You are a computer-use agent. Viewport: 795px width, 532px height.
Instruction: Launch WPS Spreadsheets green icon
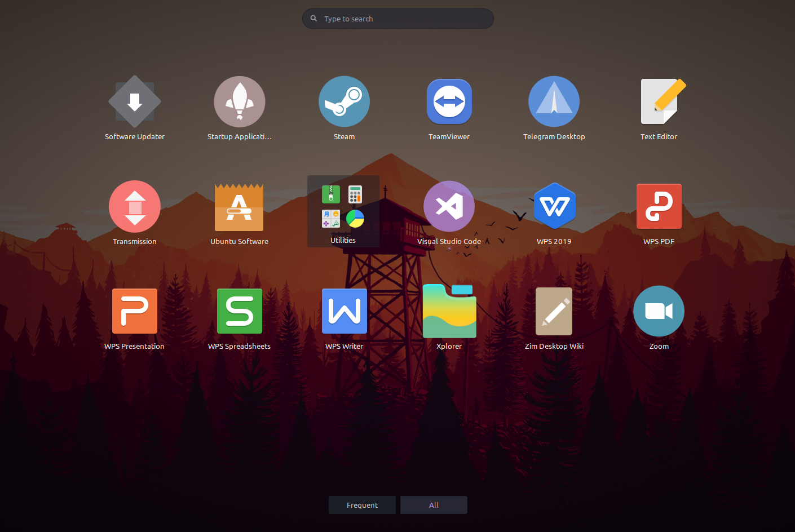pyautogui.click(x=240, y=311)
